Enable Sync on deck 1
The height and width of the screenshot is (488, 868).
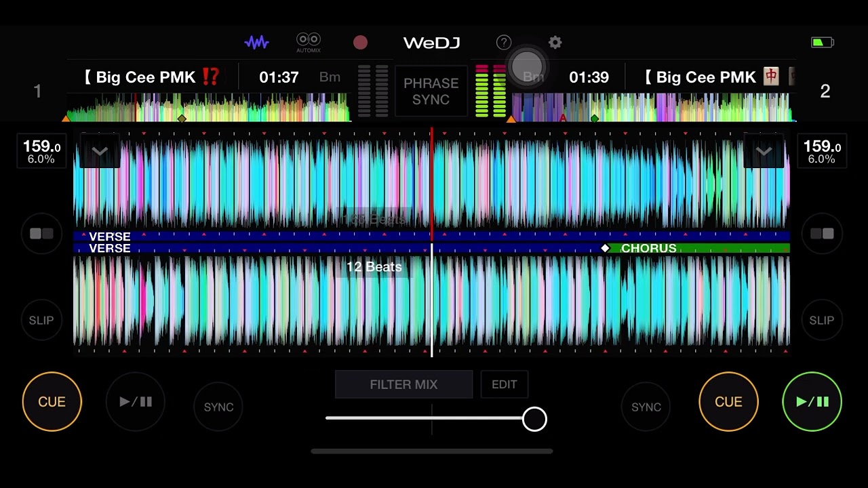coord(218,407)
